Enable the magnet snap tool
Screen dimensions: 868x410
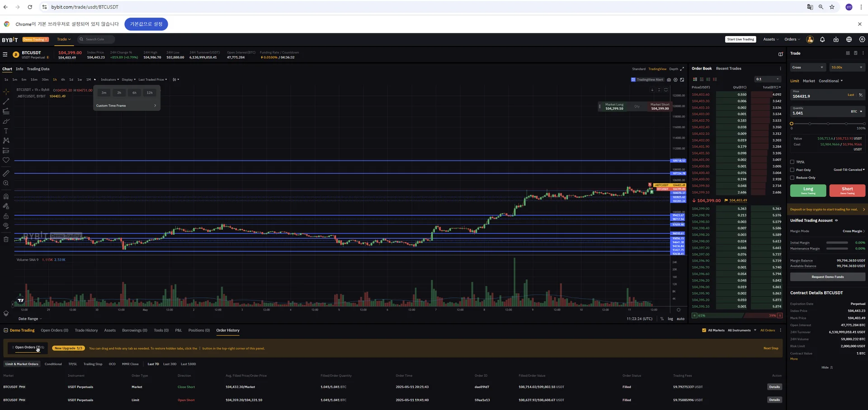6,196
